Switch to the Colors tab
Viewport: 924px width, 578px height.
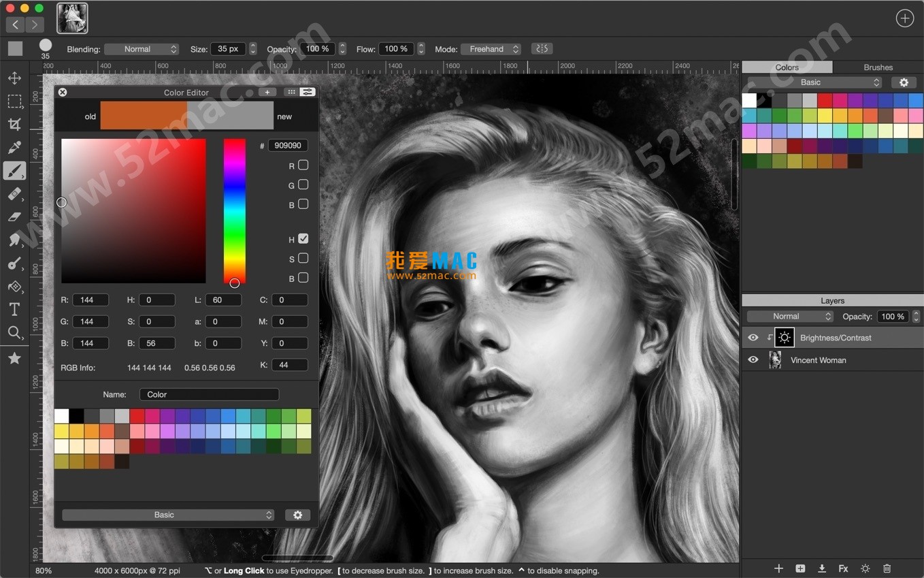787,67
